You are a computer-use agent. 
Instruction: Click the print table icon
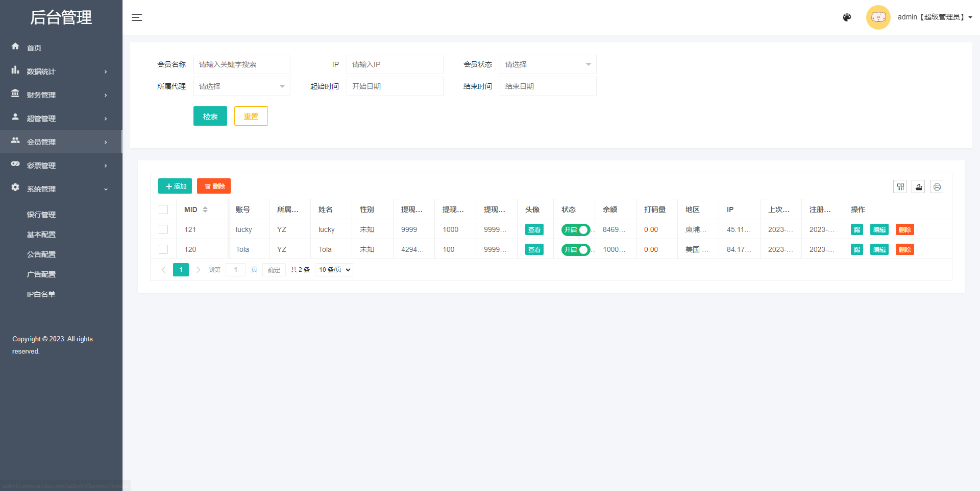click(937, 187)
